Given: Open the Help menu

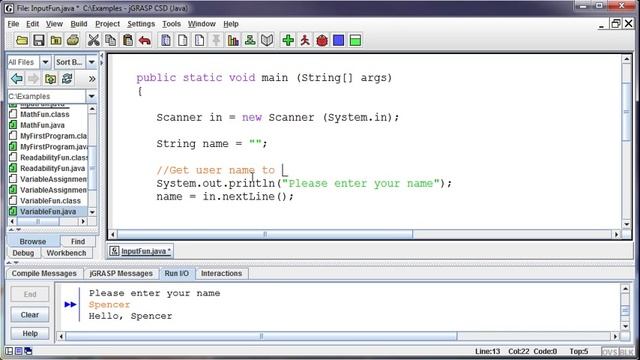Looking at the screenshot, I should (x=231, y=24).
